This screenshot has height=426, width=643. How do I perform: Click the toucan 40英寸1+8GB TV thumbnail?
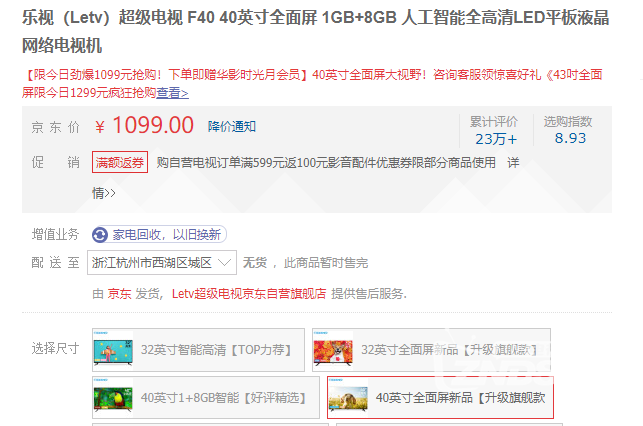113,397
